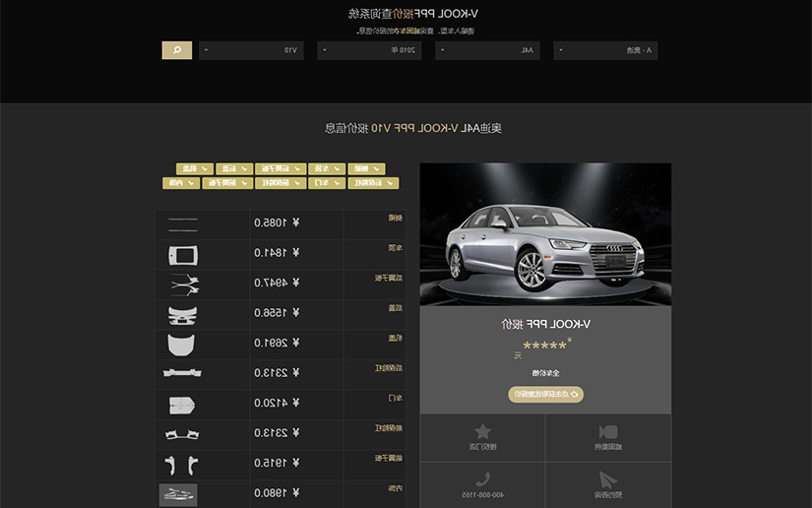Image resolution: width=812 pixels, height=508 pixels.
Task: Select the 机盖 filter tag
Action: click(195, 168)
